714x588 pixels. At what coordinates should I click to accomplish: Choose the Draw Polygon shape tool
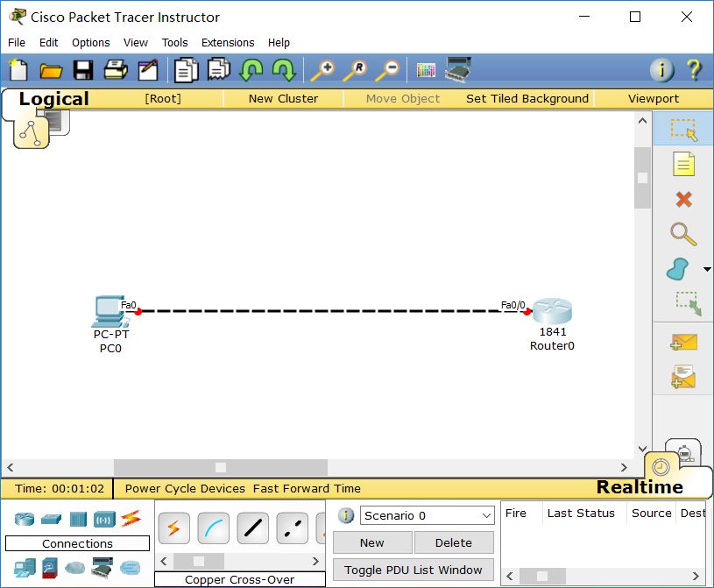(678, 269)
